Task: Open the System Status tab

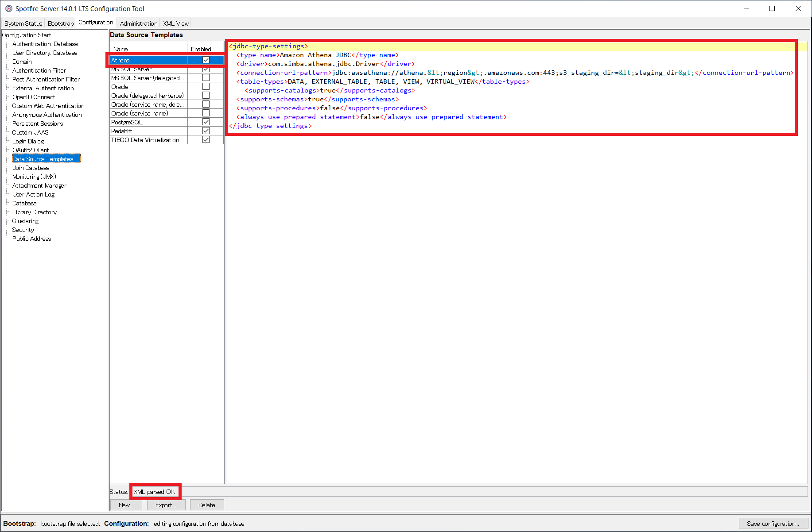Action: click(23, 23)
